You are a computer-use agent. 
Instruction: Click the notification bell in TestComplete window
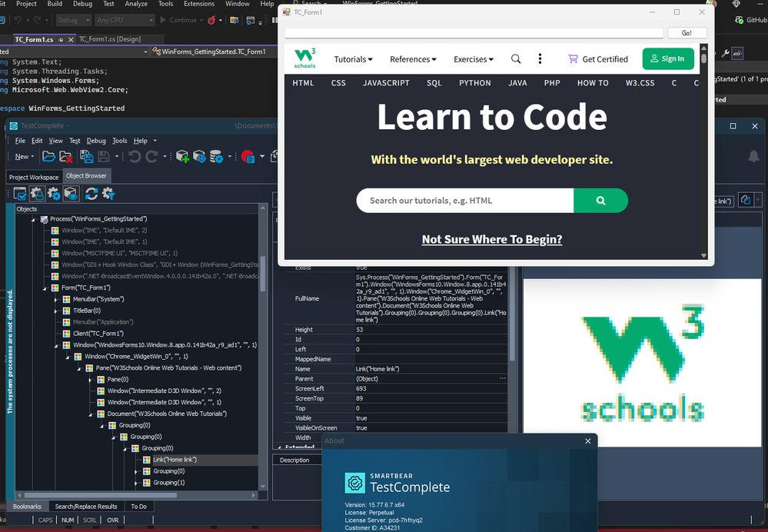click(753, 156)
